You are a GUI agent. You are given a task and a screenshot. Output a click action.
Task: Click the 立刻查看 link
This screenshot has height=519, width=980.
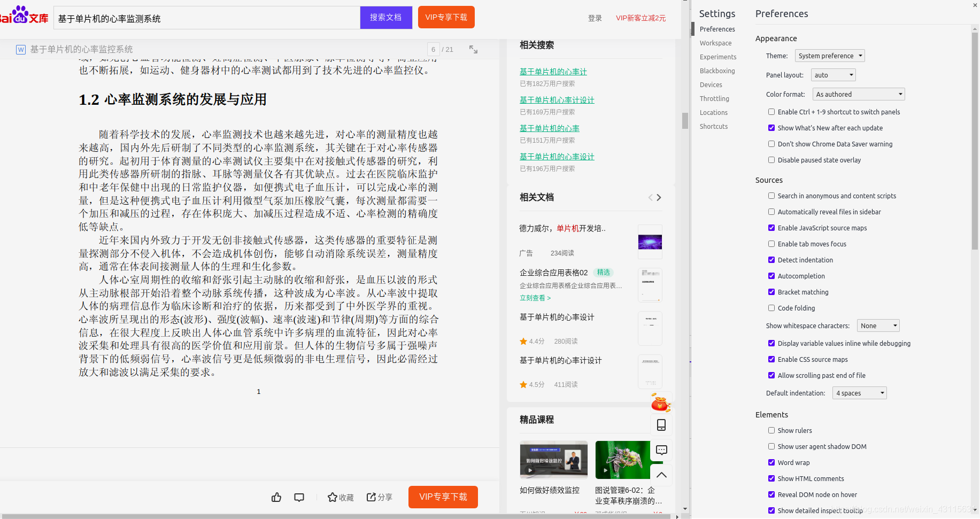[x=535, y=298]
